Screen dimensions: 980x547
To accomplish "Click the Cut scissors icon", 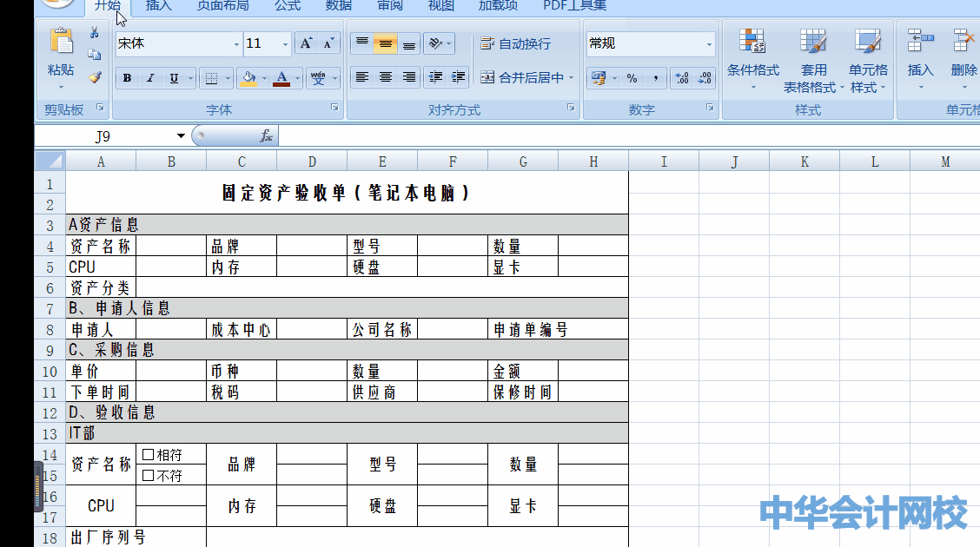I will (x=95, y=33).
